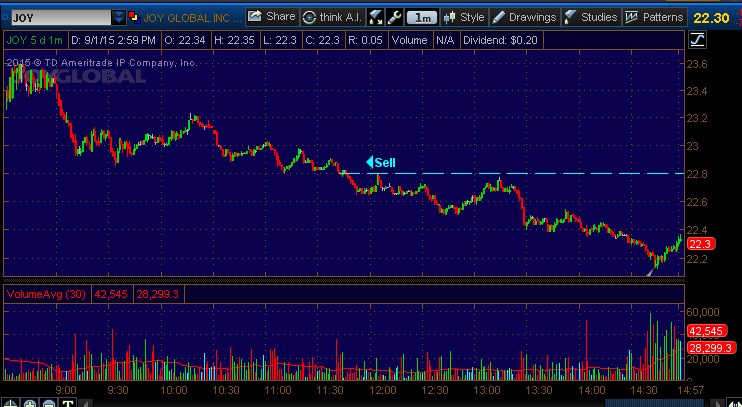742x407 pixels.
Task: Click the scroll left arrow at bottom
Action: 88,403
